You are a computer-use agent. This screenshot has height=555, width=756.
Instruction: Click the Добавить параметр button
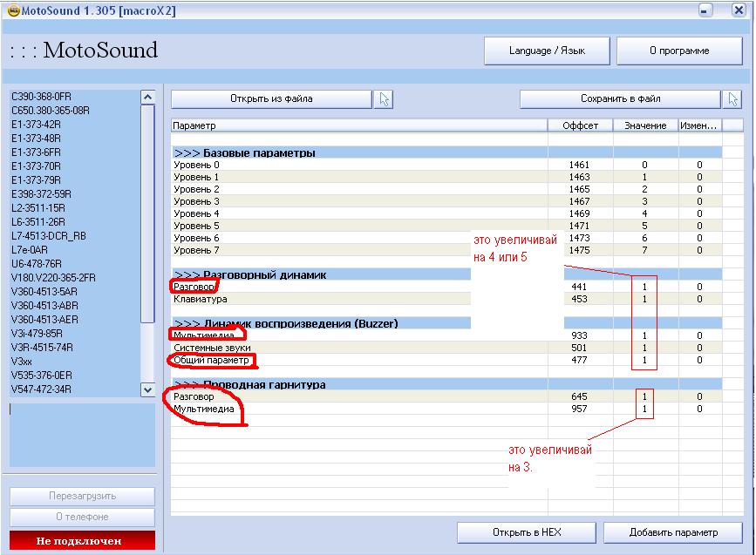(673, 532)
